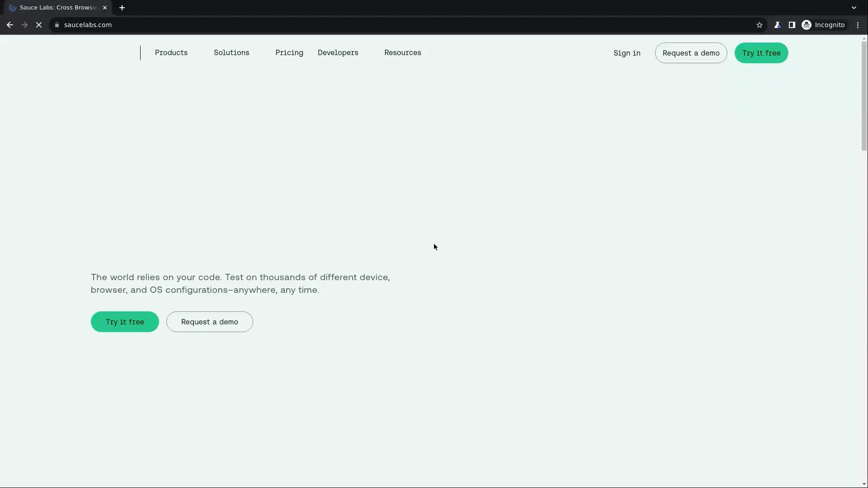Click the Sign in link
Image resolution: width=868 pixels, height=488 pixels.
tap(627, 52)
